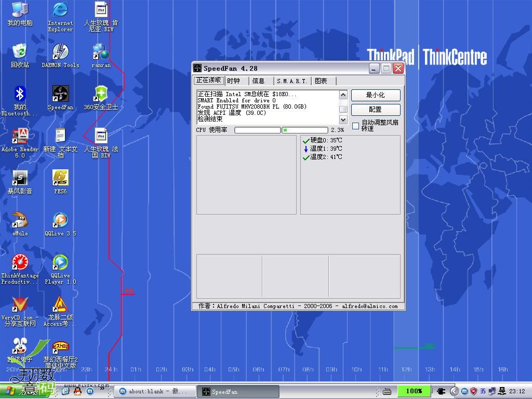
Task: Click first CPU usage bar
Action: (x=258, y=130)
